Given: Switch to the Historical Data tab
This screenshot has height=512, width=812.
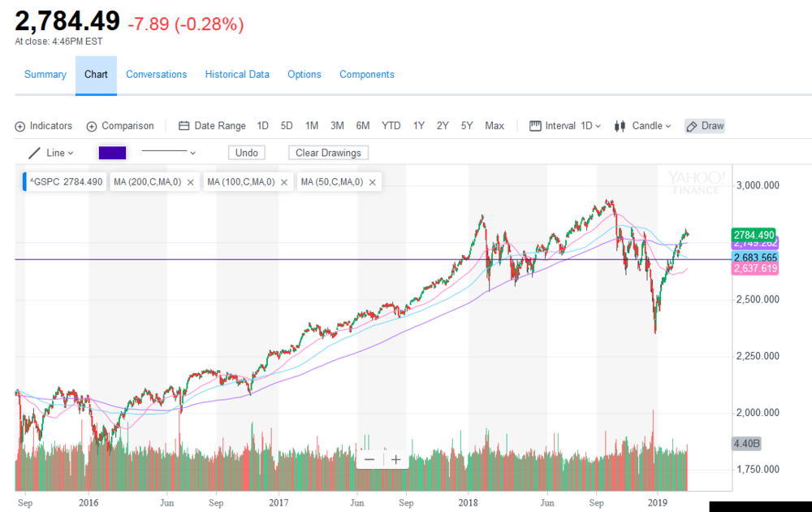Looking at the screenshot, I should point(237,74).
